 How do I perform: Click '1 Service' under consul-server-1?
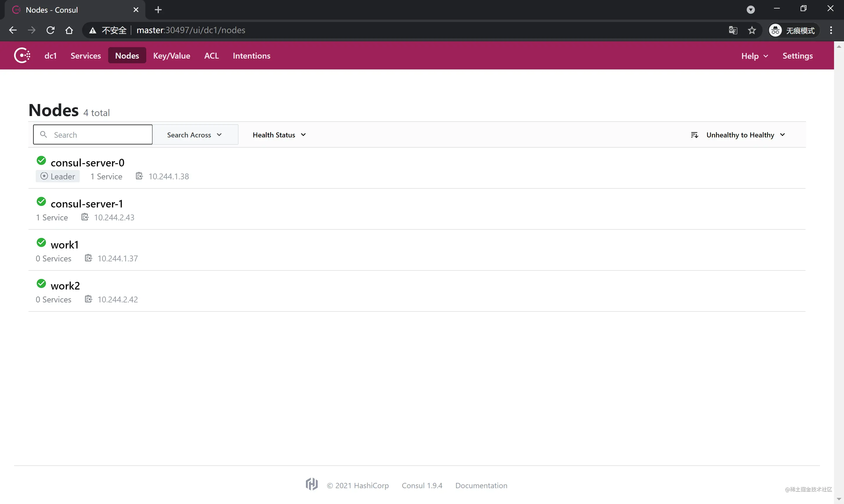(x=52, y=217)
